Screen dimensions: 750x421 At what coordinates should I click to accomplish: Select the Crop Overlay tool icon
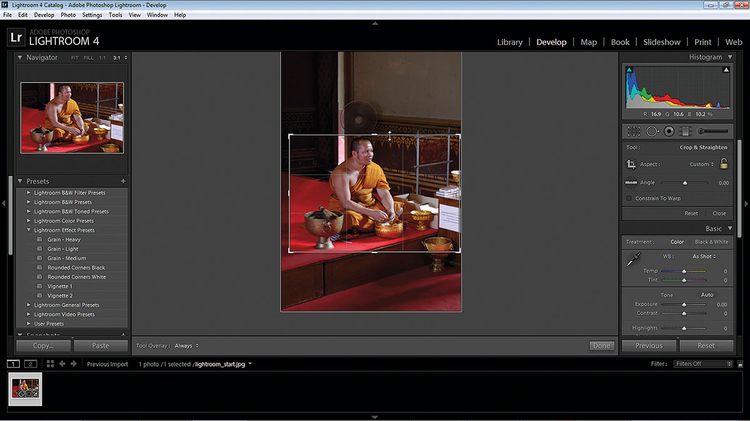(634, 131)
